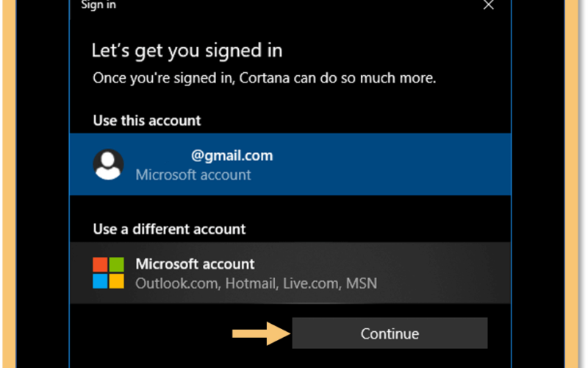
Task: Close the Sign in dialog
Action: (x=488, y=5)
